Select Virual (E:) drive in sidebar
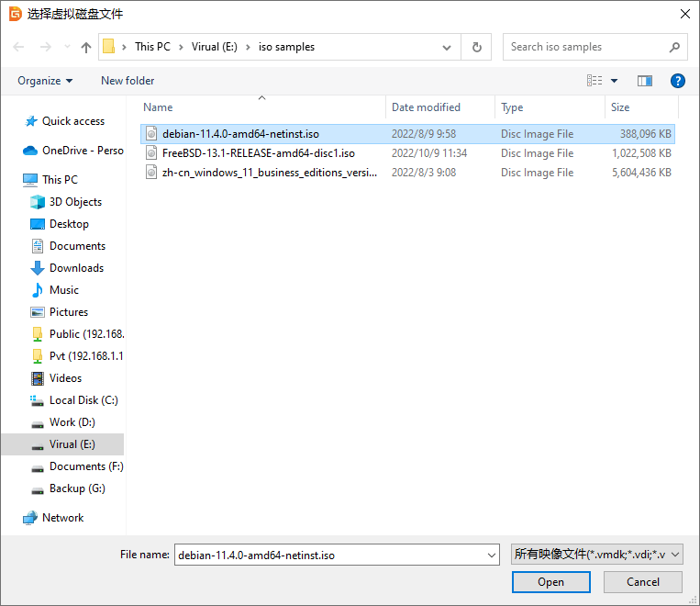Image resolution: width=700 pixels, height=606 pixels. [x=63, y=444]
